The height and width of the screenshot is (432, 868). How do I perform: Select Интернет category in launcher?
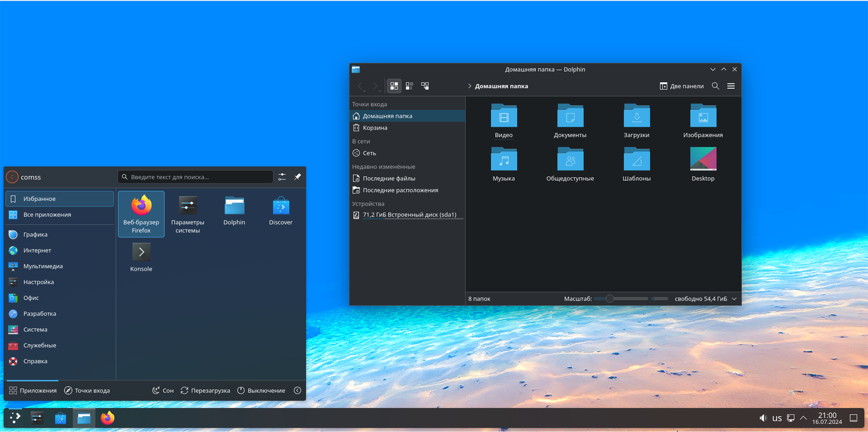pos(60,250)
